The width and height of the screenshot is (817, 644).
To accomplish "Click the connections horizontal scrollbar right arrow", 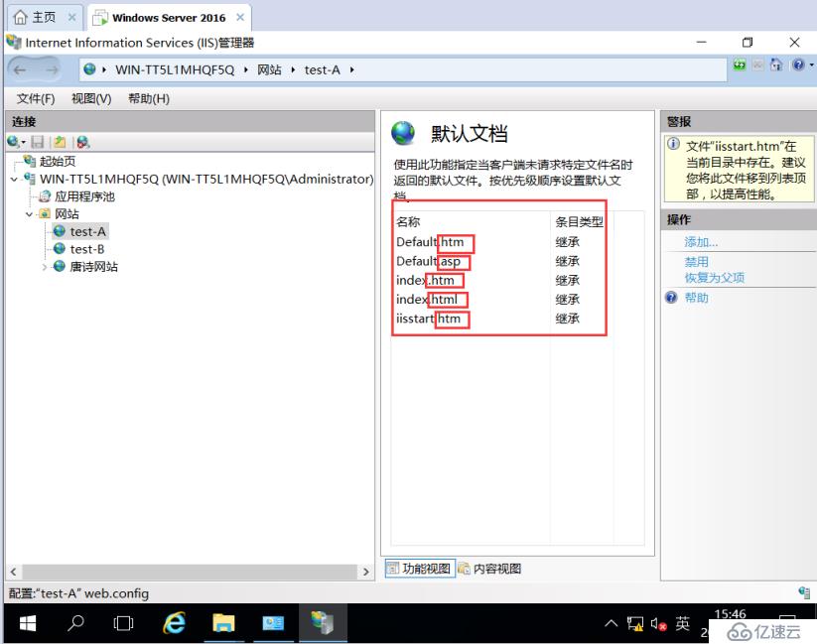I will tap(365, 572).
